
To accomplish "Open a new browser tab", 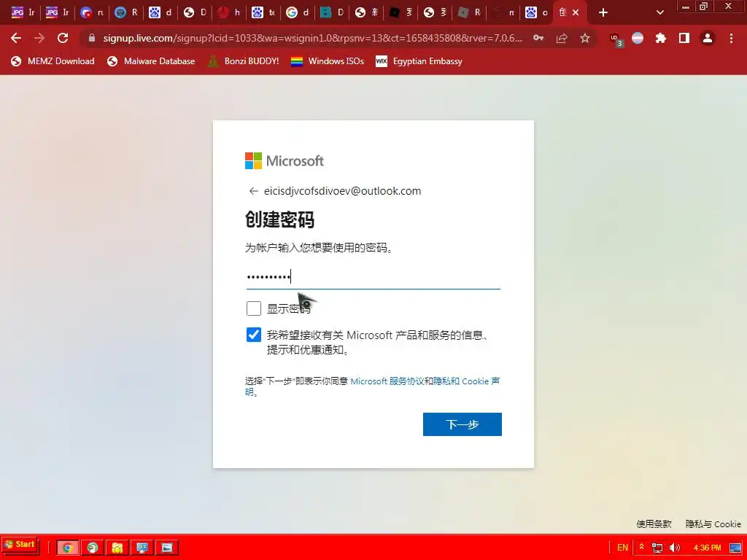I will click(x=603, y=13).
